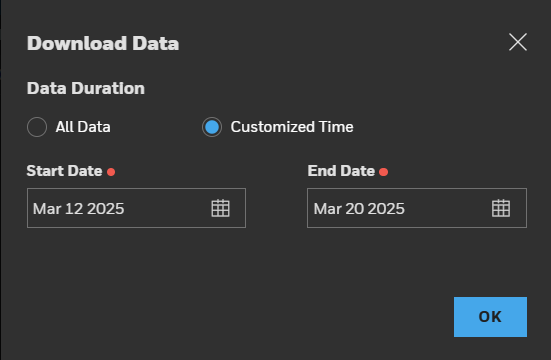This screenshot has width=551, height=360.
Task: Open the End Date calendar picker icon
Action: [x=501, y=208]
